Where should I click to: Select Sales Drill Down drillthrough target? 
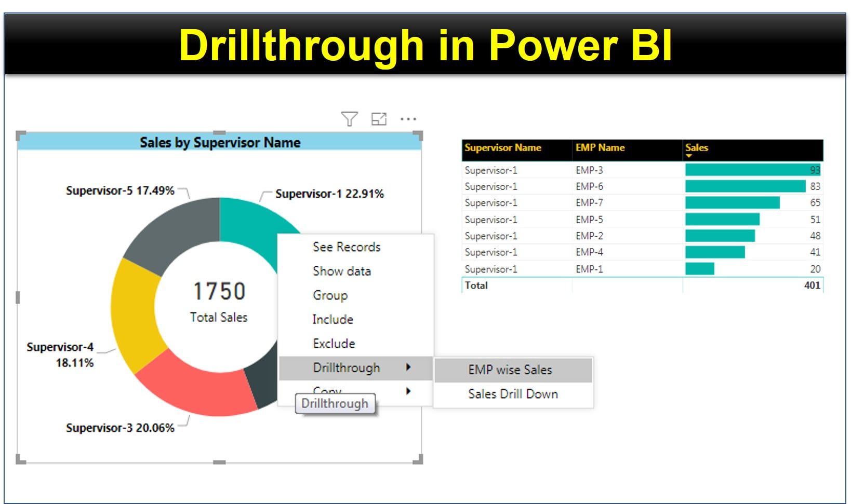click(x=513, y=394)
